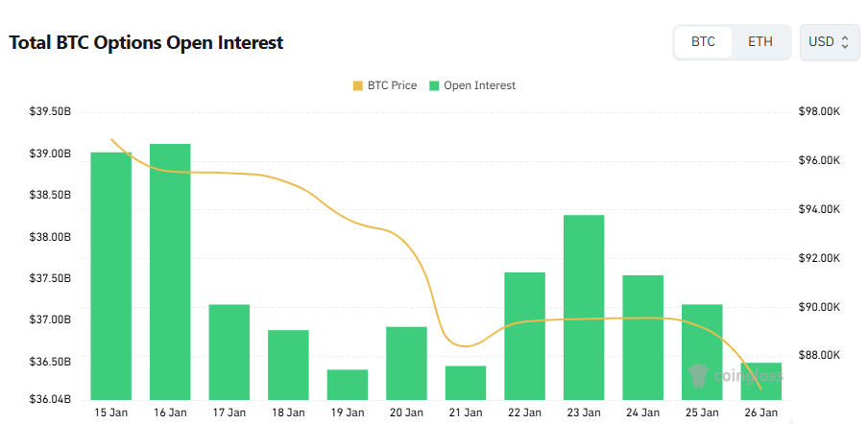Click the 21 Jan open interest bar
868x424 pixels.
point(466,383)
